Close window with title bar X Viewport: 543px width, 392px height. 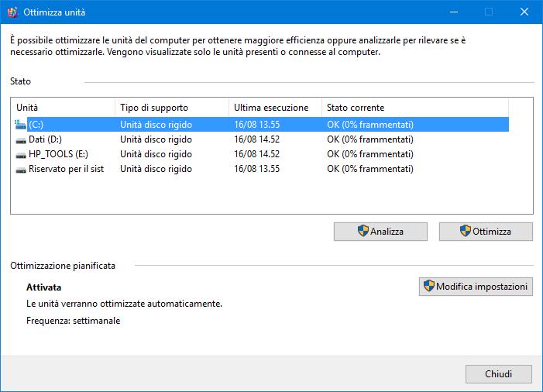click(x=524, y=12)
